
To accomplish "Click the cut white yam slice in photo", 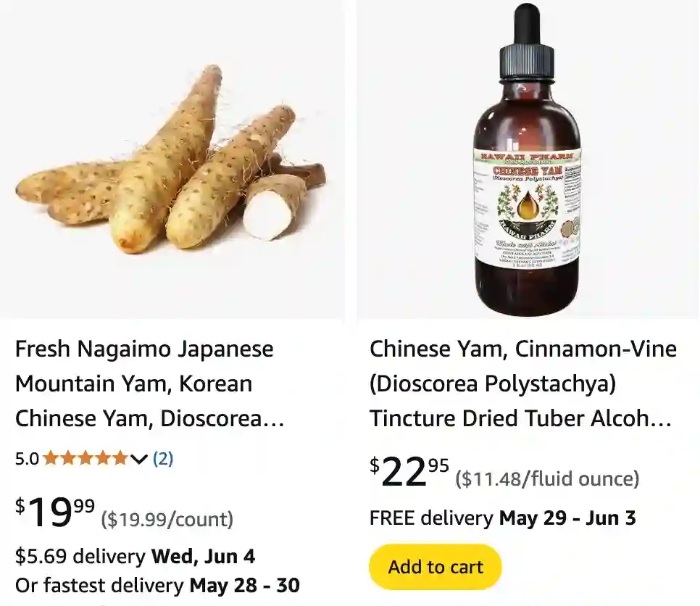I will pos(267,217).
